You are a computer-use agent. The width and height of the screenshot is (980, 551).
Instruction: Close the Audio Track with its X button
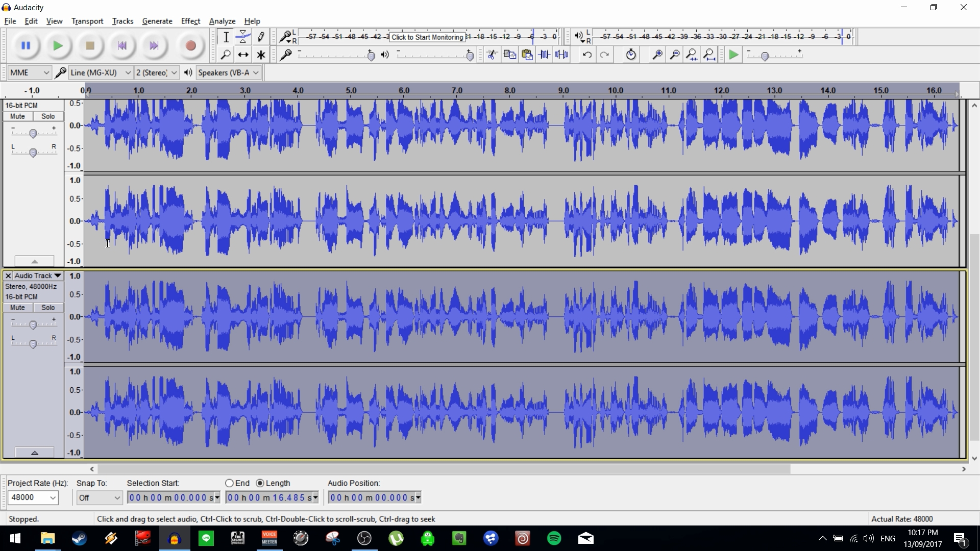[x=8, y=275]
